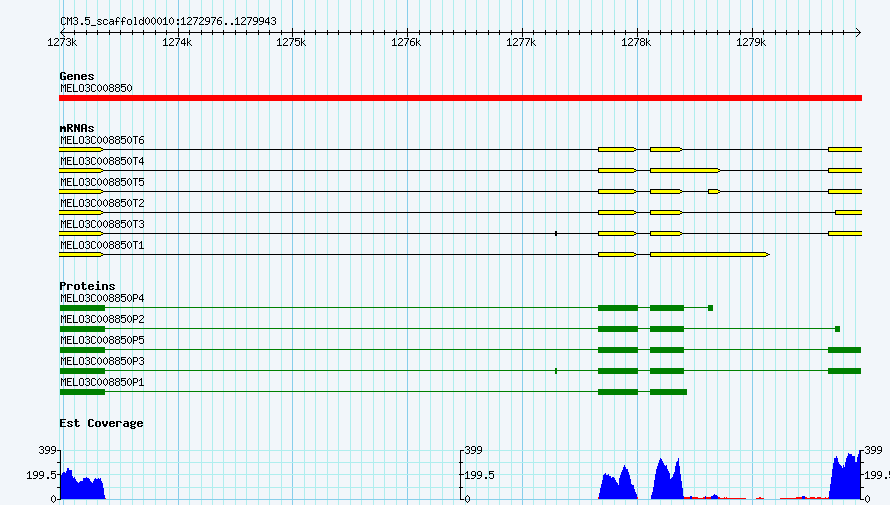Click the last green segment of MELO3C008850P5
Screen dimensions: 890x505
(845, 350)
